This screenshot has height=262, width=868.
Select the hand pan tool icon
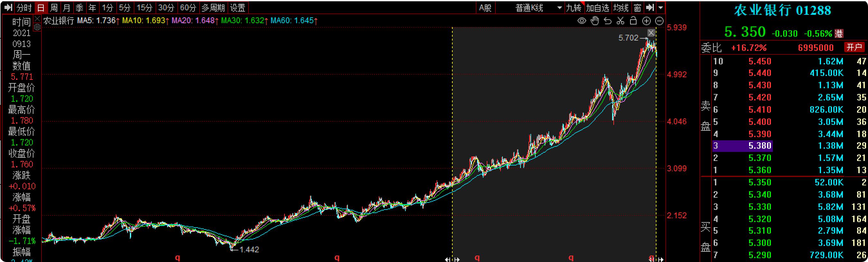pyautogui.click(x=595, y=21)
